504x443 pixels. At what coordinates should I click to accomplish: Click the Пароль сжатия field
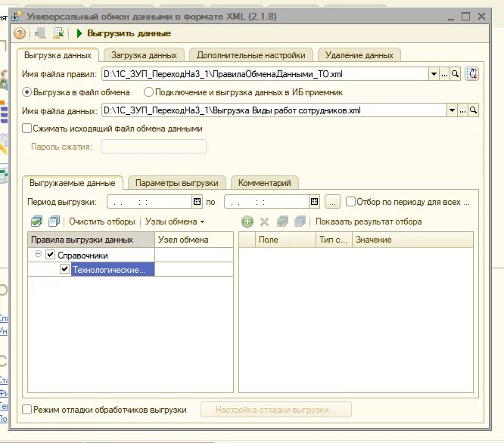[x=154, y=147]
